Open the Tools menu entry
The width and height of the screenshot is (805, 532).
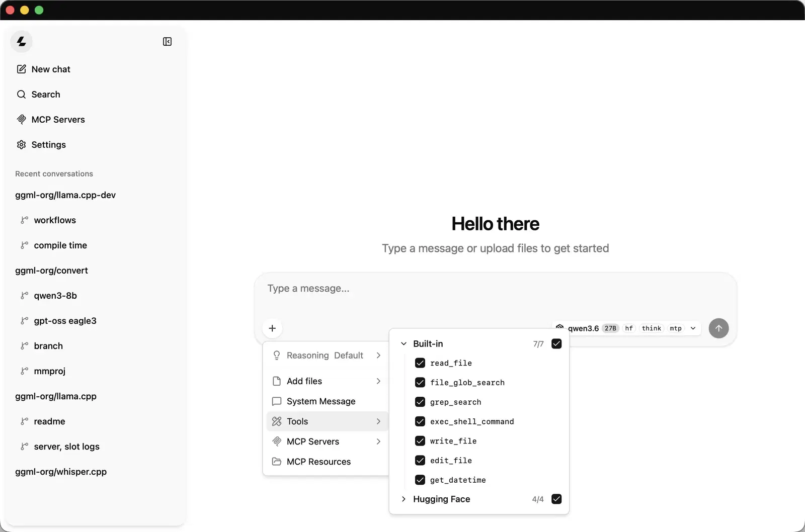pos(327,421)
